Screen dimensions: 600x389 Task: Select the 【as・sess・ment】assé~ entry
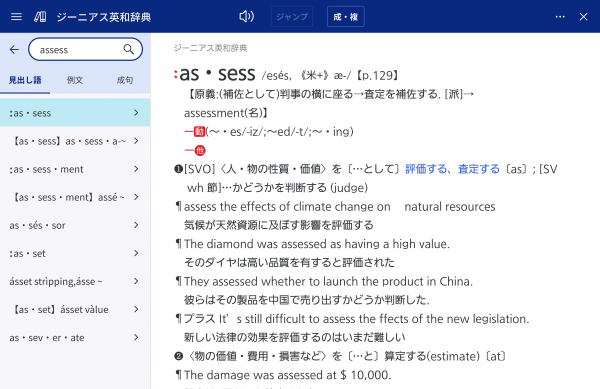click(x=75, y=197)
